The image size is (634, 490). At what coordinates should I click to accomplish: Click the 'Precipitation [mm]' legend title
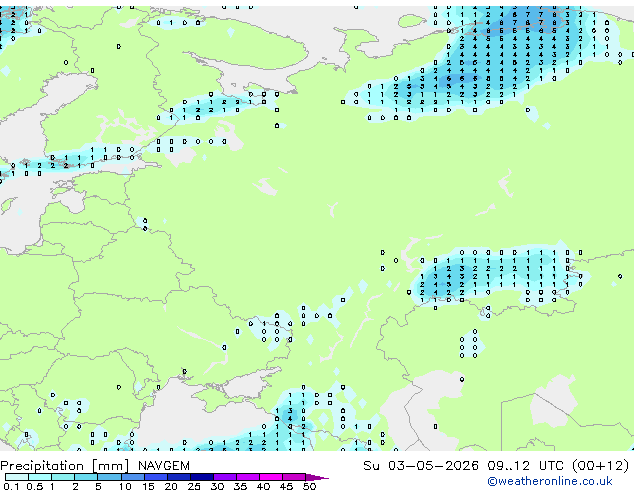pyautogui.click(x=65, y=466)
